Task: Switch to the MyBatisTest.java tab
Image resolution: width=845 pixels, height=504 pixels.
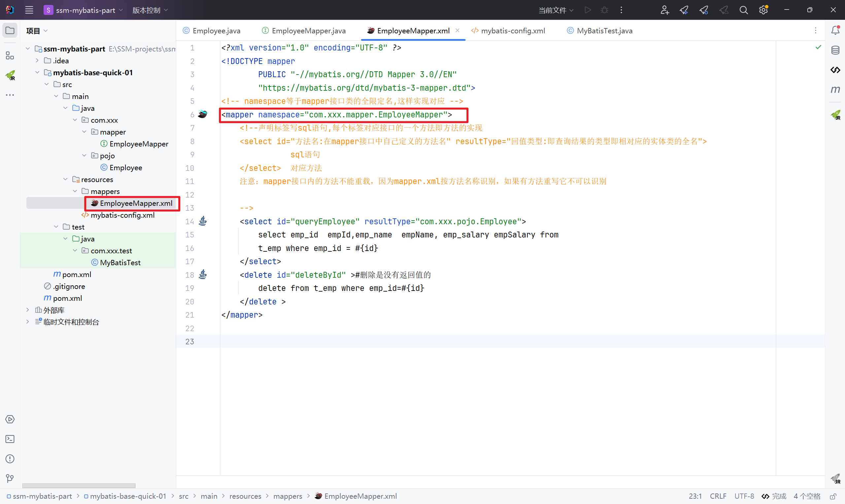Action: 604,31
